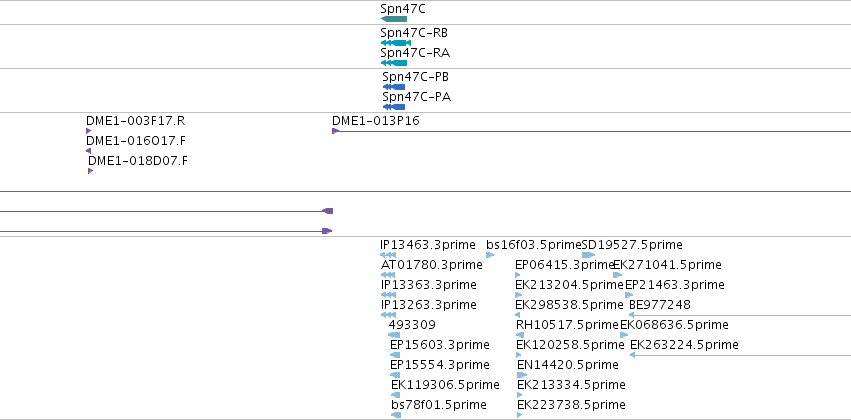
Task: Click the SD19527.5prime EST glyph
Action: pos(588,255)
